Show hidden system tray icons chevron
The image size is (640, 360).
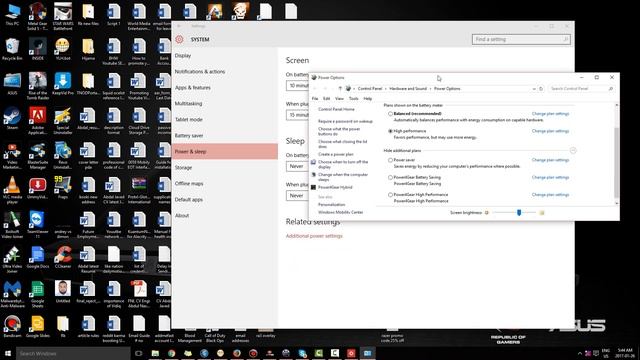580,353
